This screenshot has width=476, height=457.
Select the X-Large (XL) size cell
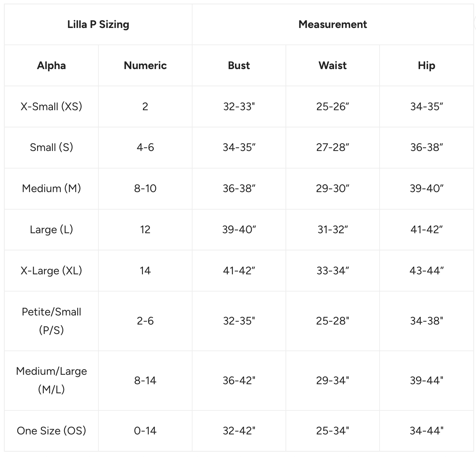pos(51,271)
